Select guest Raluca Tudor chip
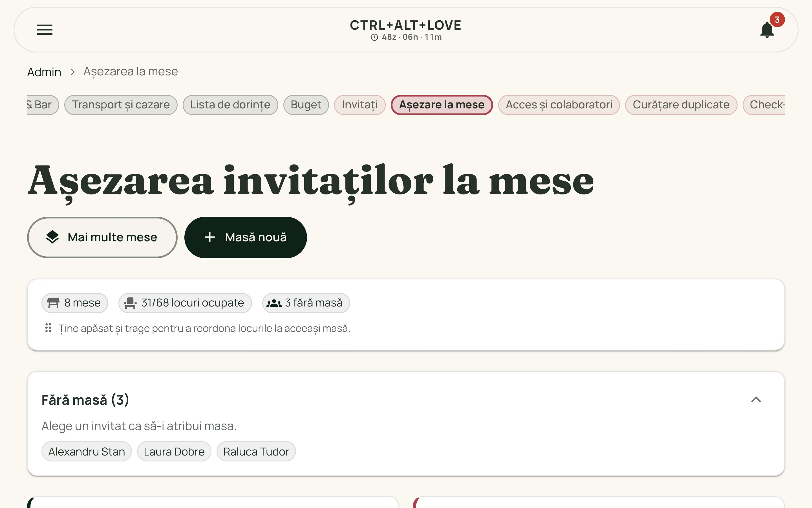 (x=256, y=452)
